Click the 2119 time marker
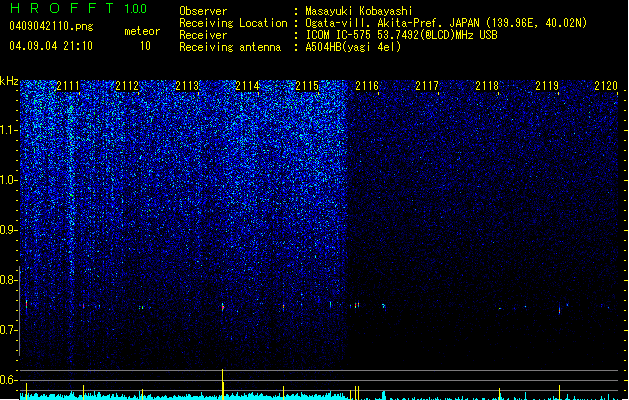The width and height of the screenshot is (629, 400). click(547, 86)
